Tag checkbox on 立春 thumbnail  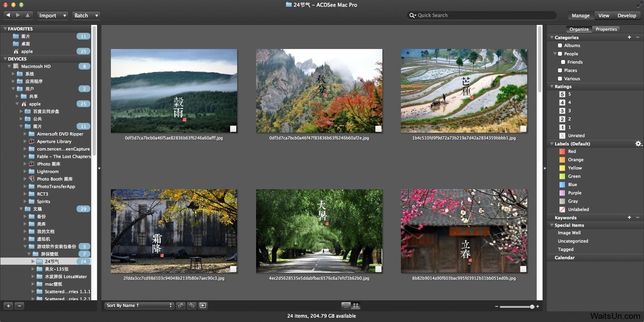click(523, 269)
